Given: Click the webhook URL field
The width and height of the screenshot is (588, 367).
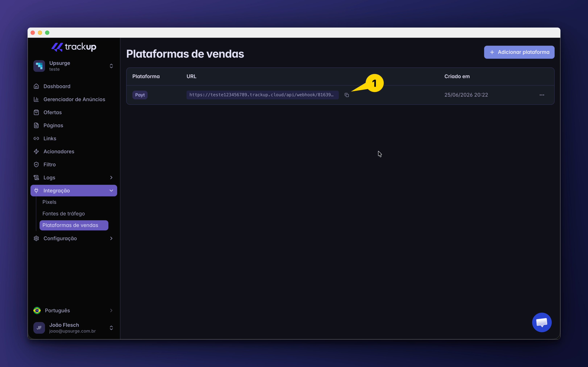Looking at the screenshot, I should point(263,95).
